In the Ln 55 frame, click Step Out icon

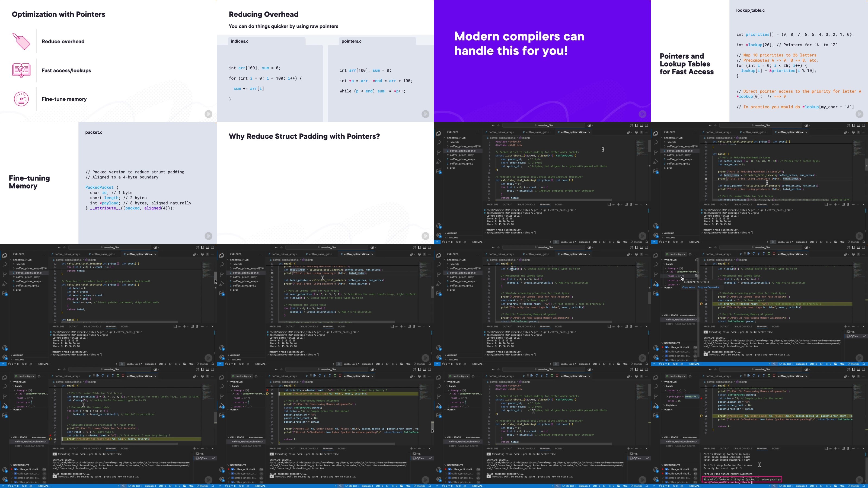pos(764,253)
